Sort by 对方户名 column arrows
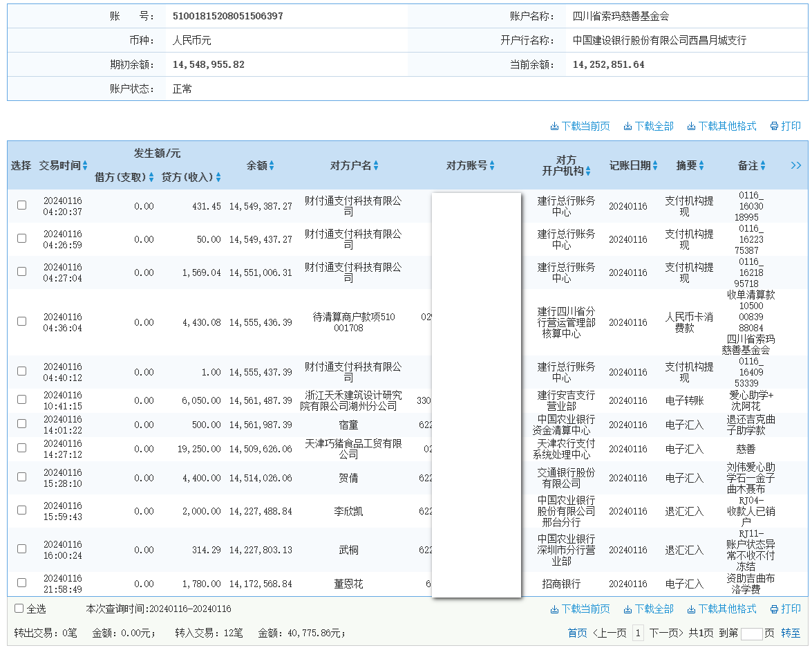 click(x=376, y=165)
